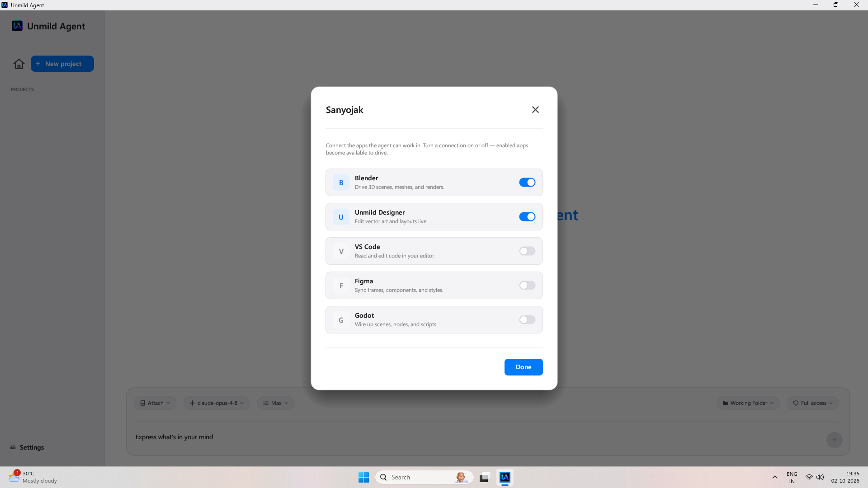The height and width of the screenshot is (488, 868).
Task: Open the Attach dropdown
Action: coord(155,403)
